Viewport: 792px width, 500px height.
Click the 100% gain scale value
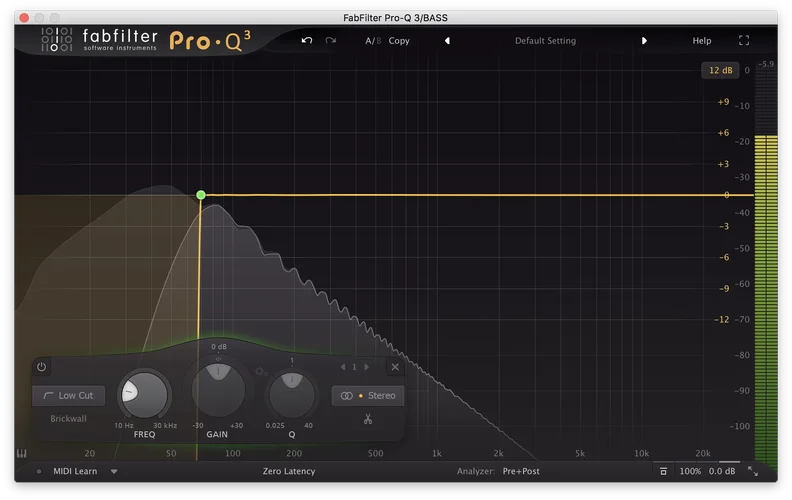690,471
